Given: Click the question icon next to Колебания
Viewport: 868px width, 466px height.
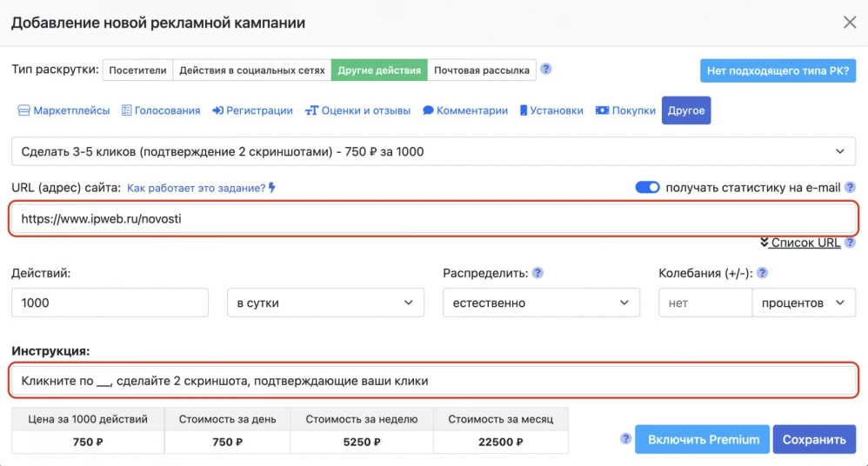Looking at the screenshot, I should [x=763, y=273].
